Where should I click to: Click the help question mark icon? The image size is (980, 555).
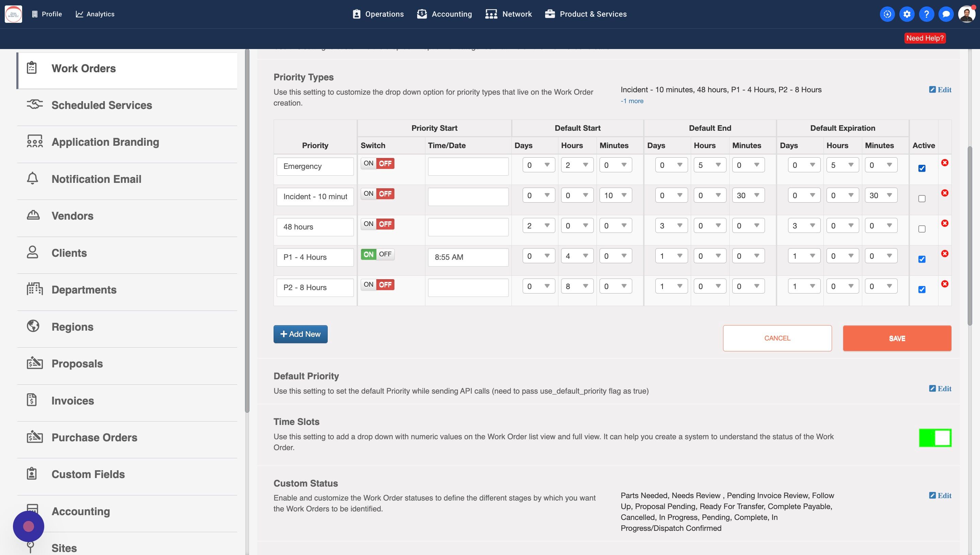[926, 14]
